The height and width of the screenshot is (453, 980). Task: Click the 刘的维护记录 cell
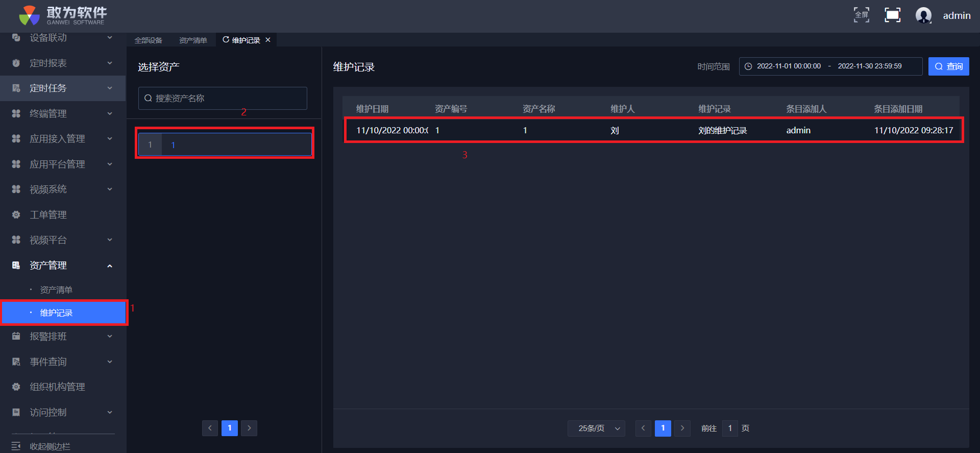coord(723,131)
